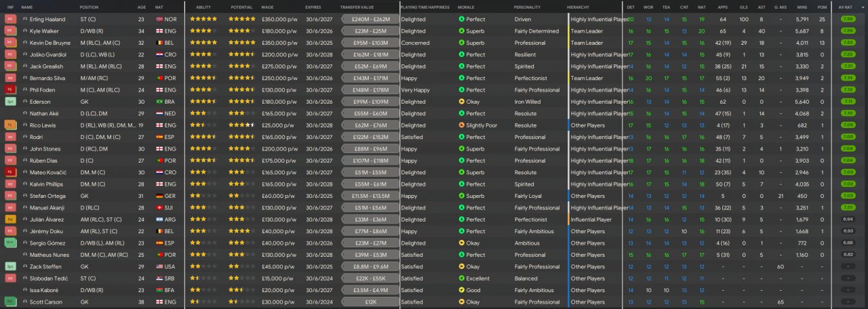Sort by the TRANSFER VALUE column header
This screenshot has width=868, height=309.
357,7
